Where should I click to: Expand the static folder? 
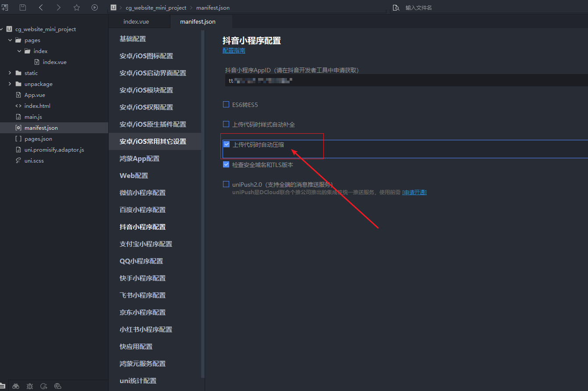coord(10,73)
